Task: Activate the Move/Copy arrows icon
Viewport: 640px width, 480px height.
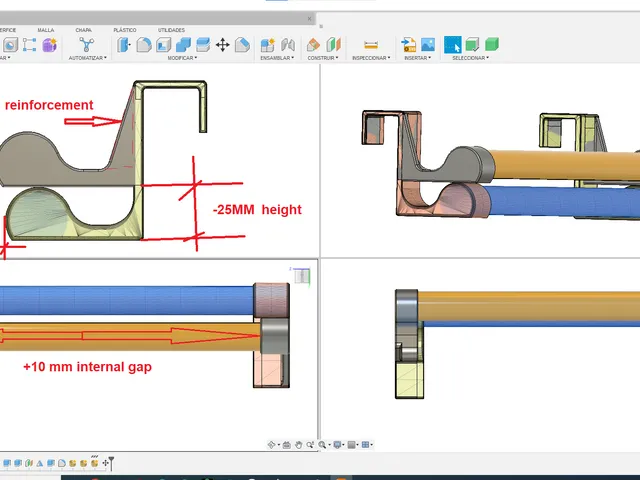Action: (x=222, y=44)
